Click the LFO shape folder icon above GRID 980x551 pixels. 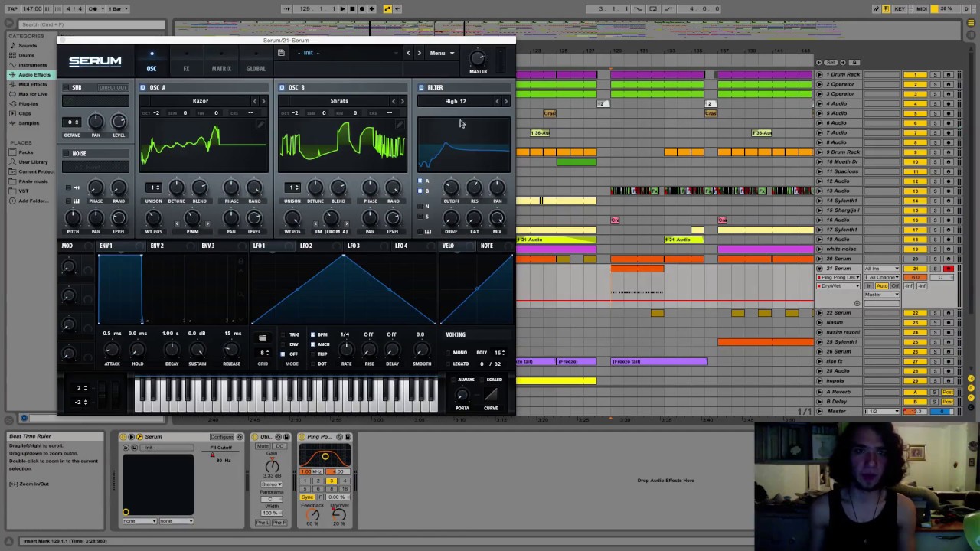coord(263,338)
